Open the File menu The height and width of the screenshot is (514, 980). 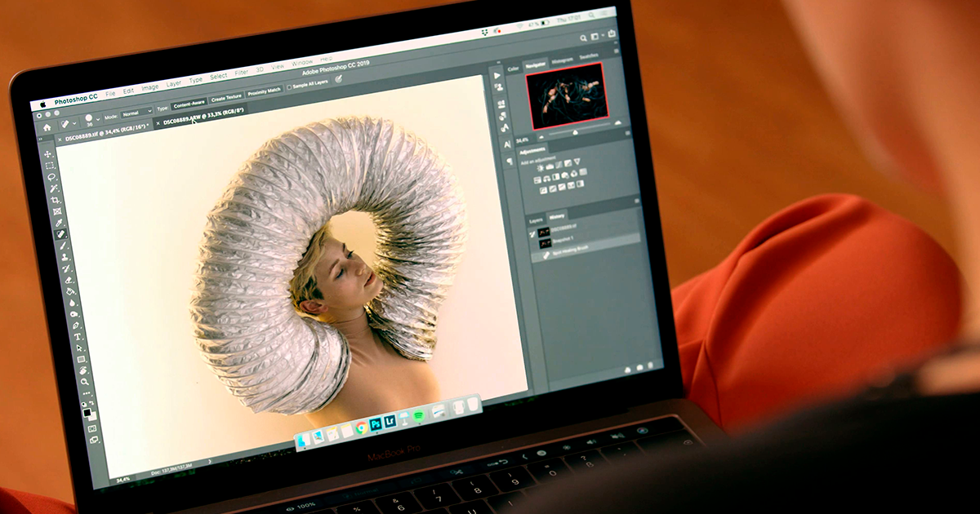110,94
